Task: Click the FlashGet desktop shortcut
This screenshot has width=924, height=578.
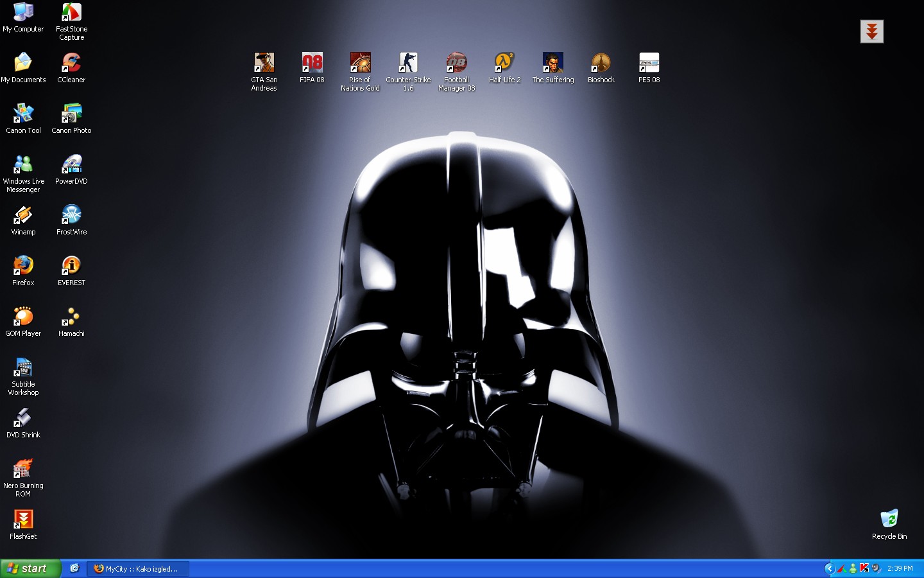Action: tap(23, 525)
